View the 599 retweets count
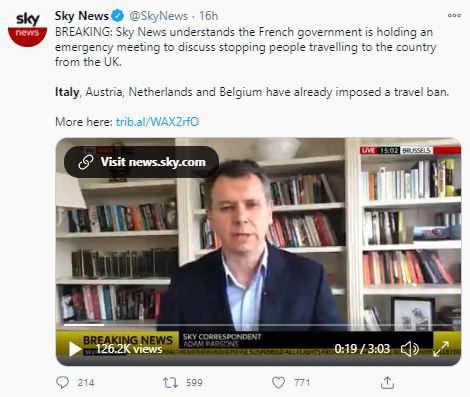The width and height of the screenshot is (470, 397). click(194, 382)
